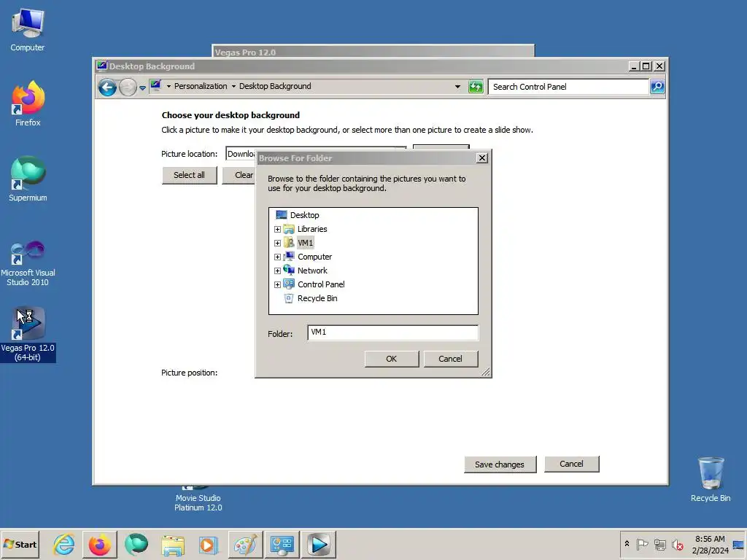Open Action Center flag tray icon
Image resolution: width=747 pixels, height=560 pixels.
[642, 544]
